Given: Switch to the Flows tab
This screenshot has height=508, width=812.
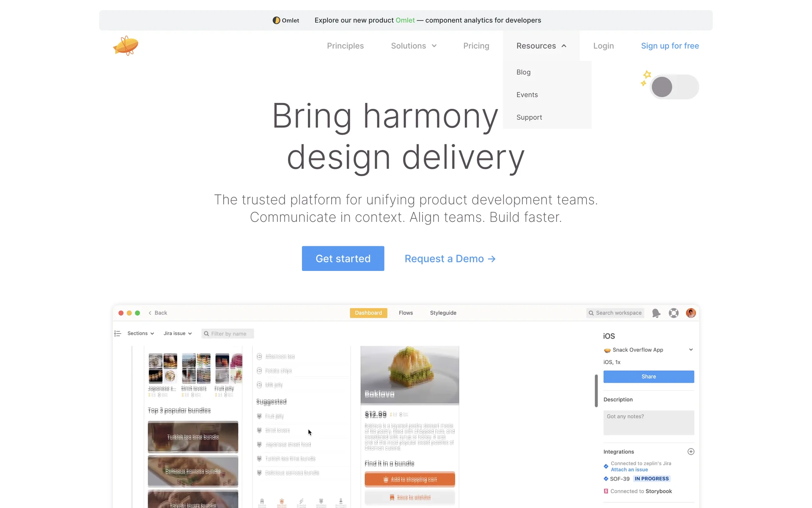Looking at the screenshot, I should pyautogui.click(x=406, y=313).
